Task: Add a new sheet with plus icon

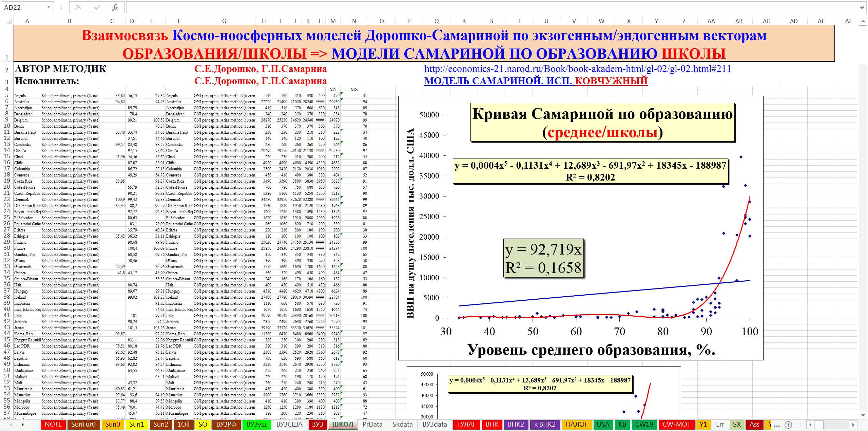Action: pyautogui.click(x=789, y=425)
